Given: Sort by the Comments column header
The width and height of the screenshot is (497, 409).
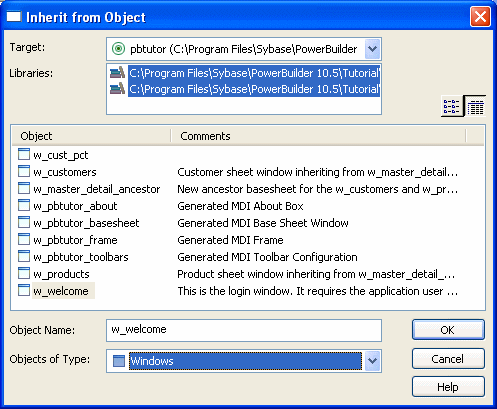Looking at the screenshot, I should pyautogui.click(x=318, y=136).
